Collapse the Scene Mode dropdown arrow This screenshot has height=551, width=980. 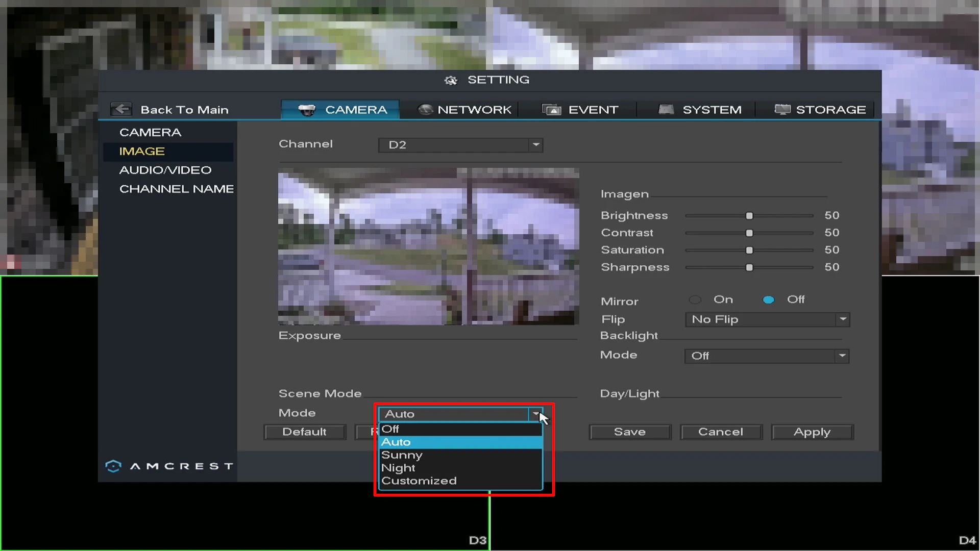536,414
